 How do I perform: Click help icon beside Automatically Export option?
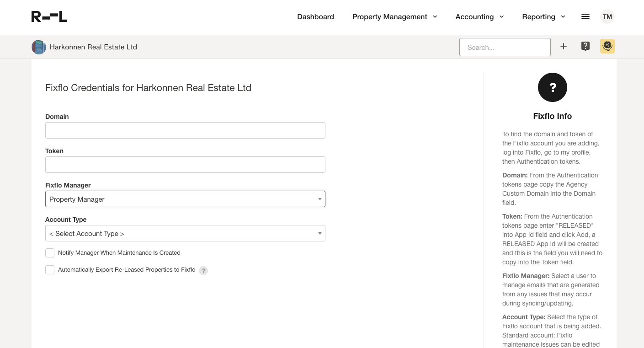coord(204,271)
